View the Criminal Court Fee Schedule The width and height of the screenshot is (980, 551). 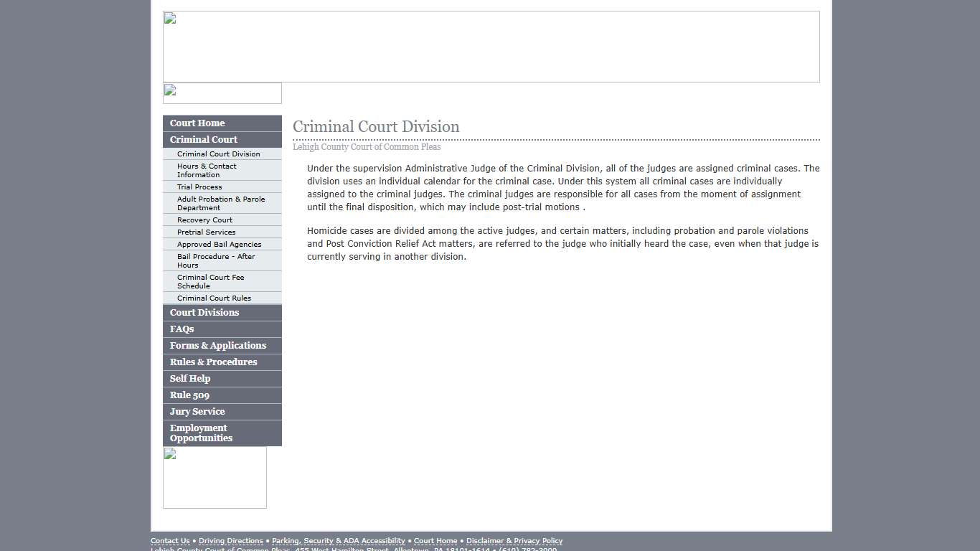(211, 281)
